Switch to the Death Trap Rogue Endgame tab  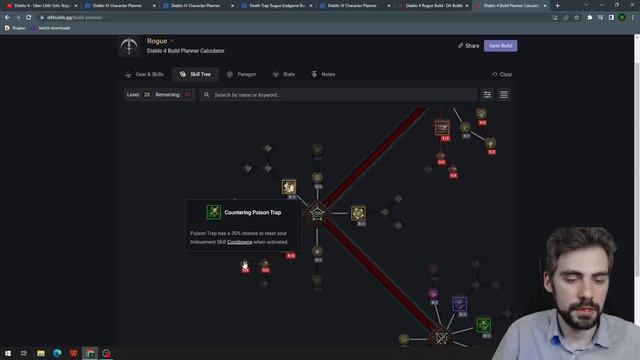[x=277, y=6]
